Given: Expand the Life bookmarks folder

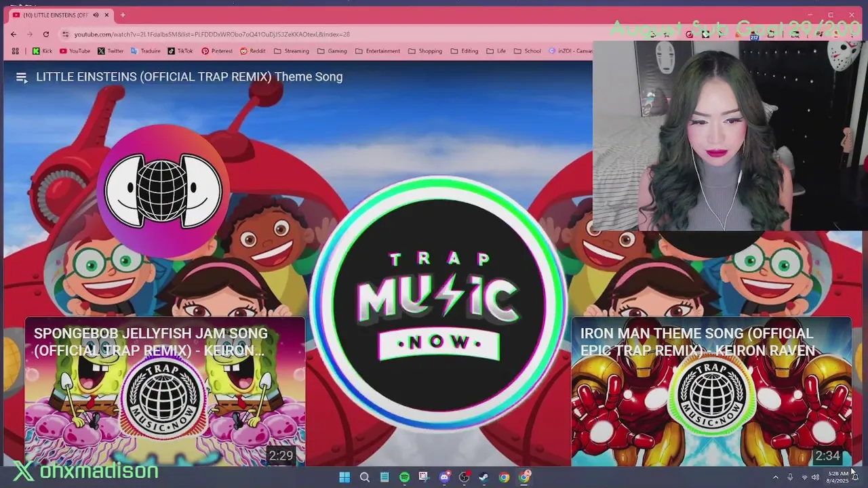Looking at the screenshot, I should pyautogui.click(x=496, y=51).
